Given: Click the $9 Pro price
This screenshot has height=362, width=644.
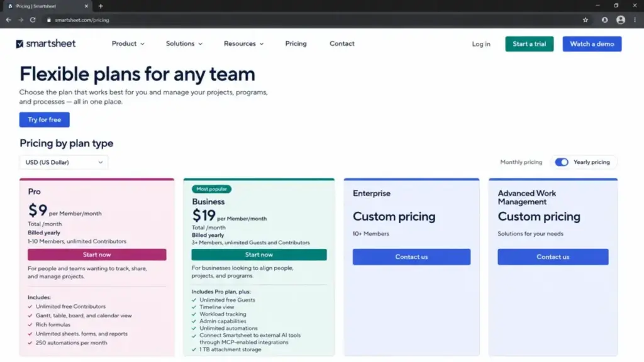Looking at the screenshot, I should pos(38,211).
